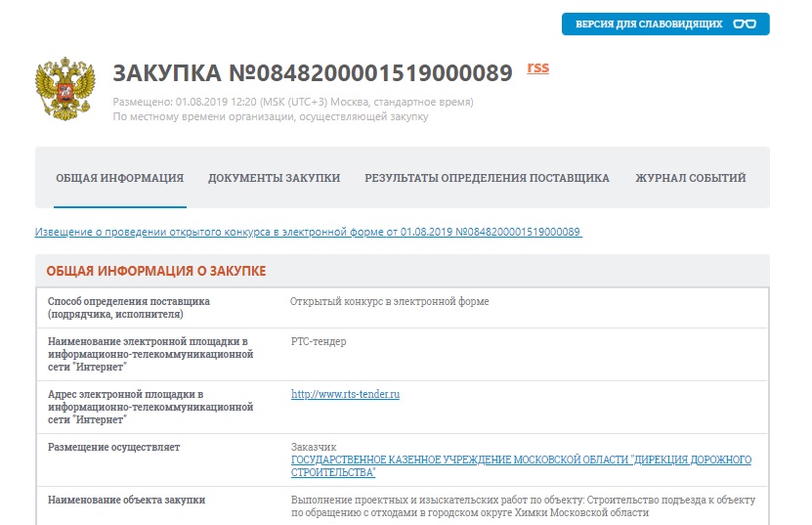Viewport: 812px width, 525px height.
Task: Click the 'Размещение осуществляет' label
Action: coord(114,447)
